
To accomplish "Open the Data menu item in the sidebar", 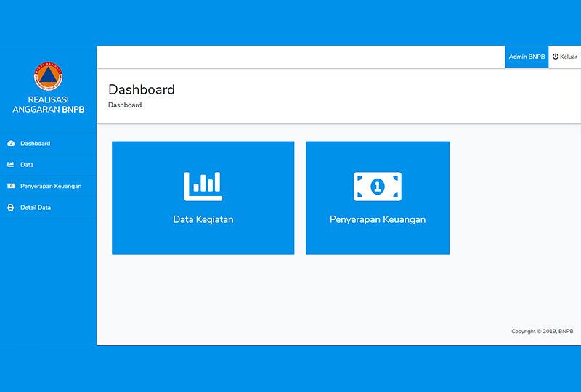I will pos(48,165).
